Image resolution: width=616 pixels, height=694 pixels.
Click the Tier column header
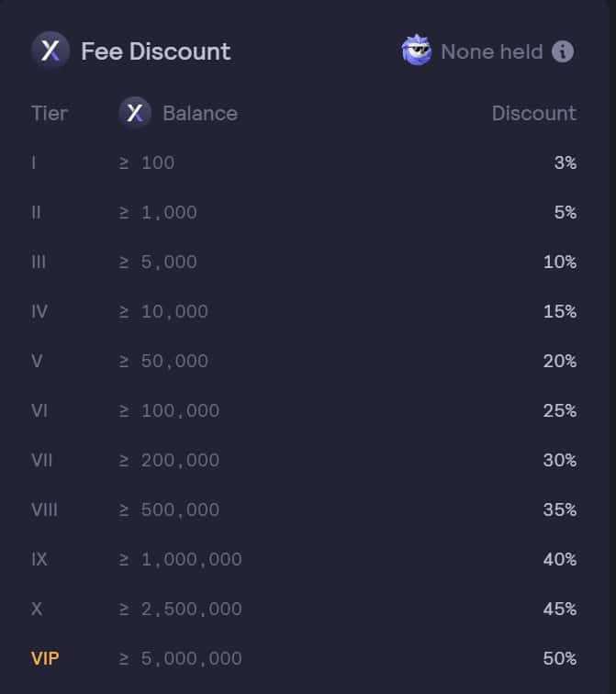(x=50, y=113)
